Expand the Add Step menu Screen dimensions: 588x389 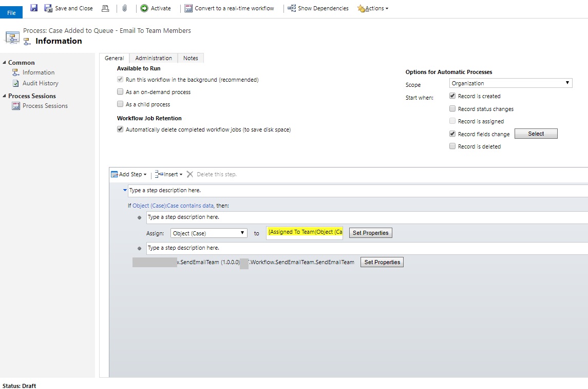[128, 174]
